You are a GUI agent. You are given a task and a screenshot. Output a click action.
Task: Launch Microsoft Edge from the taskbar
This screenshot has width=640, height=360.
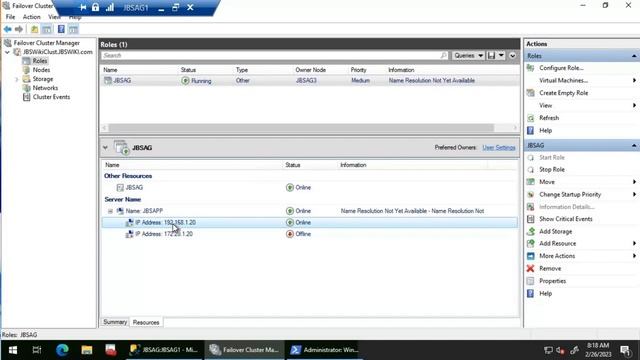coord(62,350)
